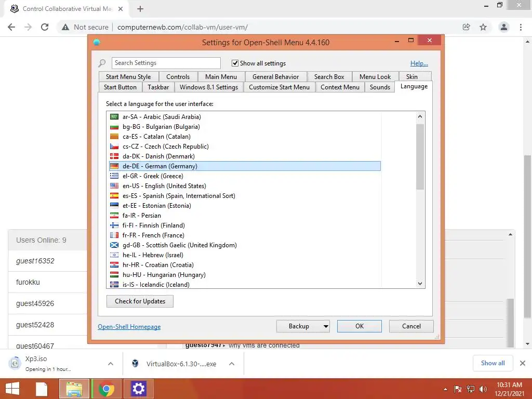Close the downloads bar

coord(523,363)
